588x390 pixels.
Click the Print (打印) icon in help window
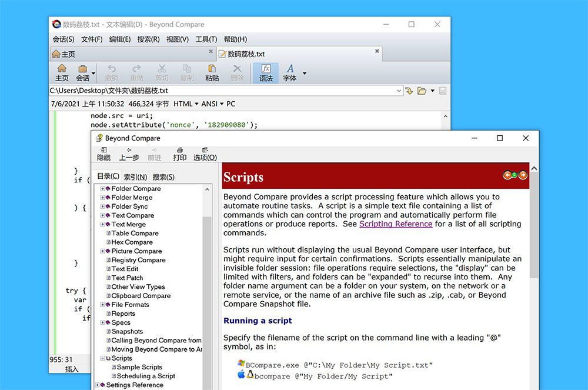(179, 154)
